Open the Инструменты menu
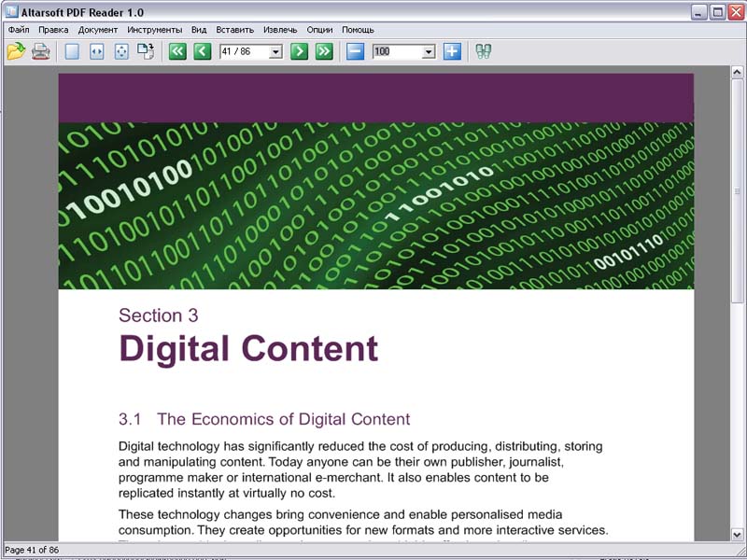747x560 pixels. [154, 30]
